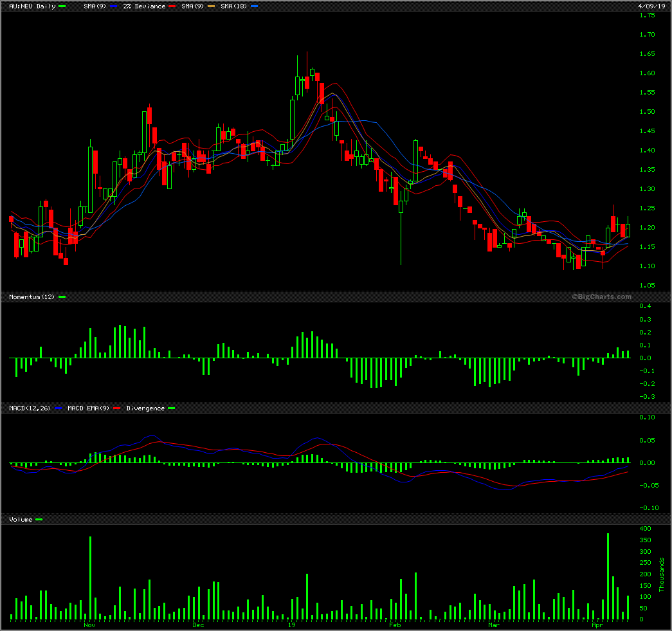Click the Momentum(12) panel label

point(32,297)
